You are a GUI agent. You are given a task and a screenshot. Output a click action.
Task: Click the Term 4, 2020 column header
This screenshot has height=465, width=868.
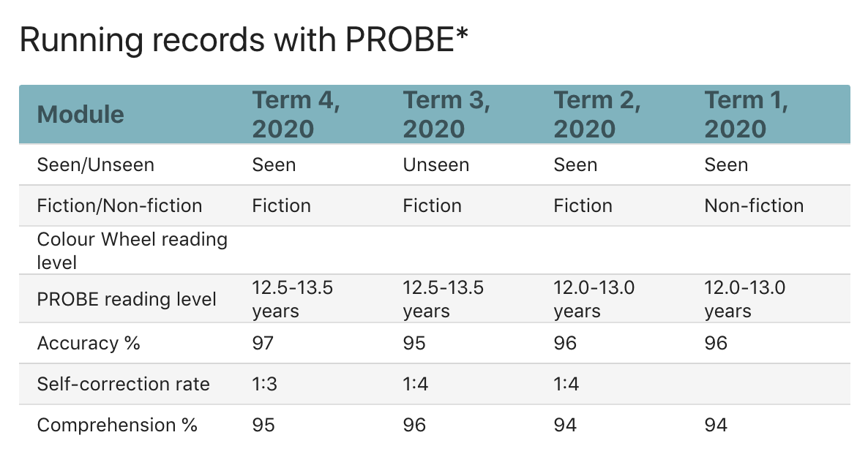pos(296,115)
